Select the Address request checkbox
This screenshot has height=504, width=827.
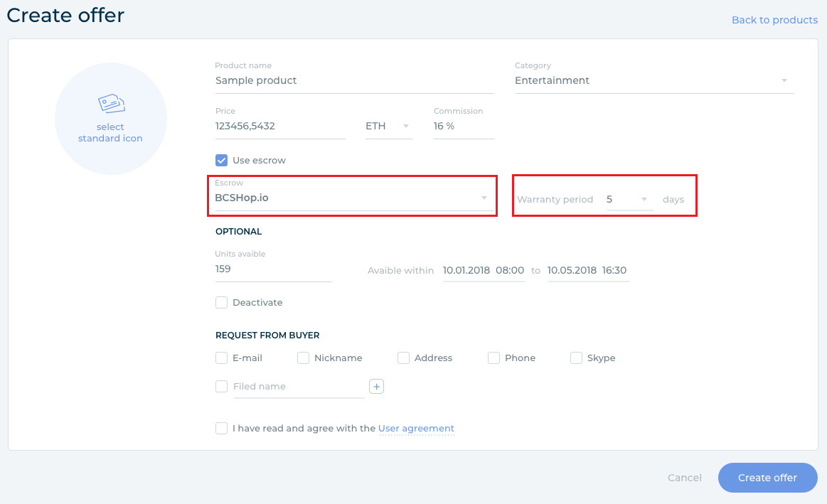(x=404, y=358)
